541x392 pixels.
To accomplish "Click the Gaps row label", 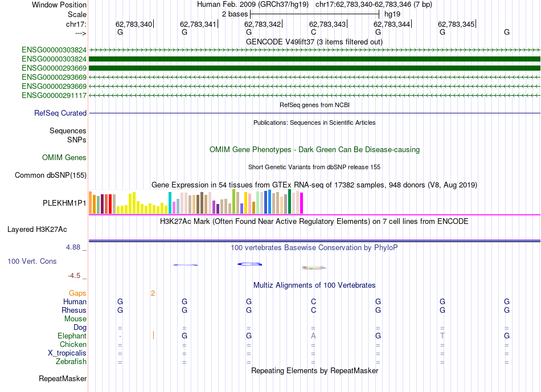I will click(x=77, y=293).
